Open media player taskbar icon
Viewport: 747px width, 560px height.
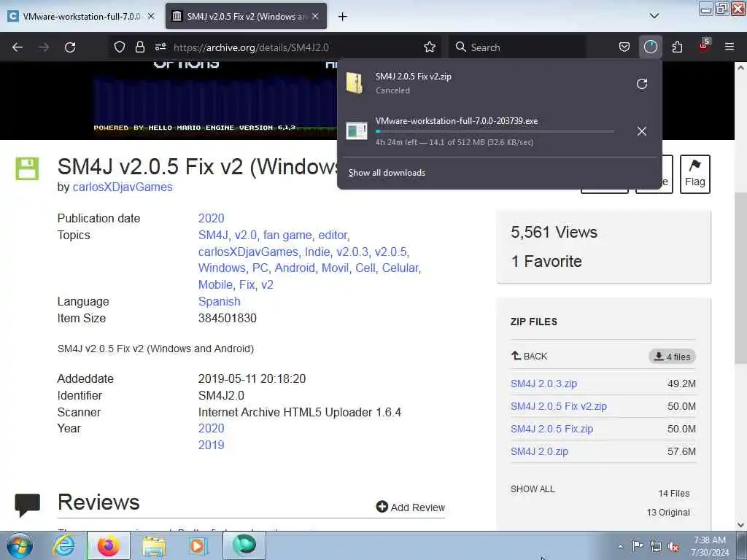pyautogui.click(x=197, y=545)
